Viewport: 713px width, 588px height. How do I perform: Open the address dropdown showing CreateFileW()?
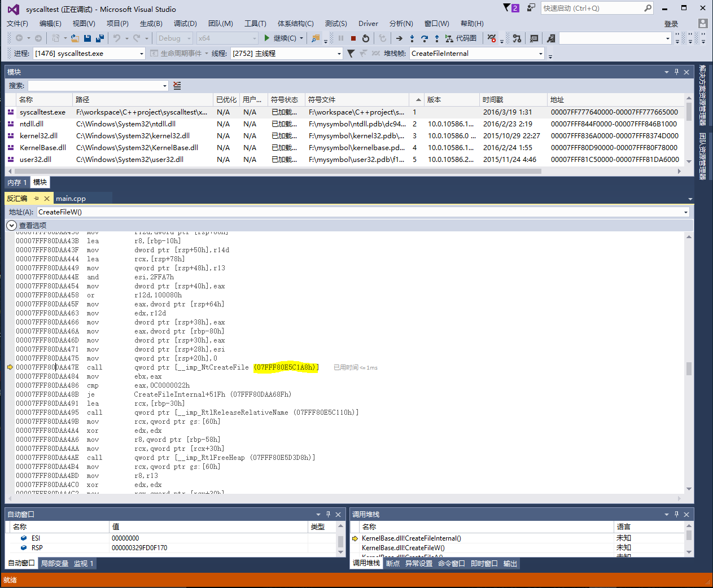pyautogui.click(x=686, y=212)
